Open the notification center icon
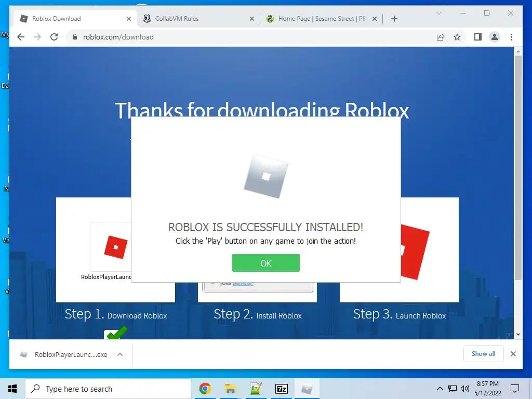Image resolution: width=532 pixels, height=399 pixels. pos(515,389)
